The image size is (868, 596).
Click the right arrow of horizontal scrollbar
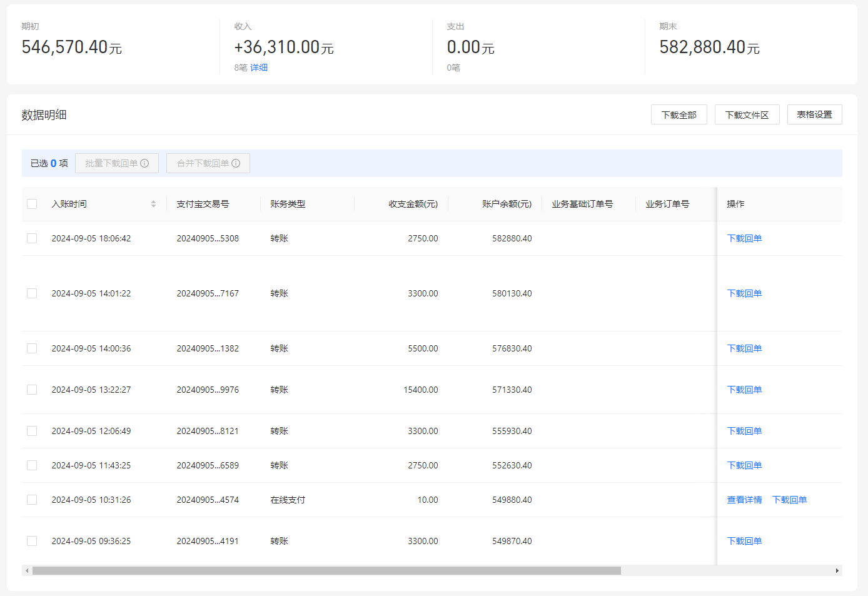click(x=837, y=570)
